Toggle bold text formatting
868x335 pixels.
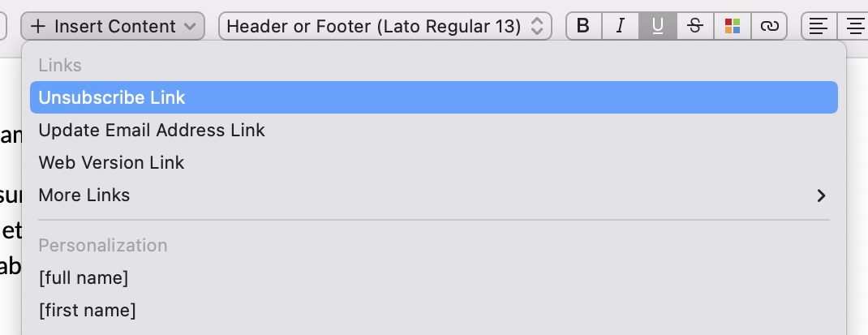point(583,26)
